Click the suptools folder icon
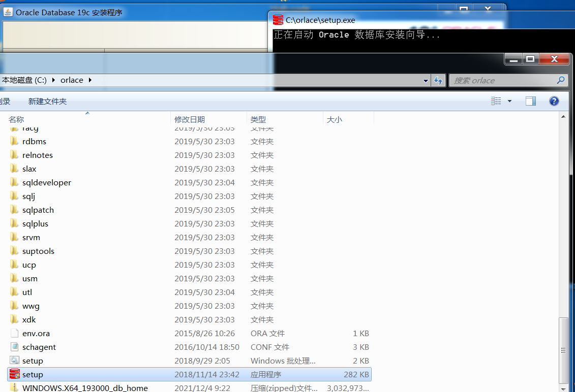This screenshot has height=392, width=575. tap(14, 251)
